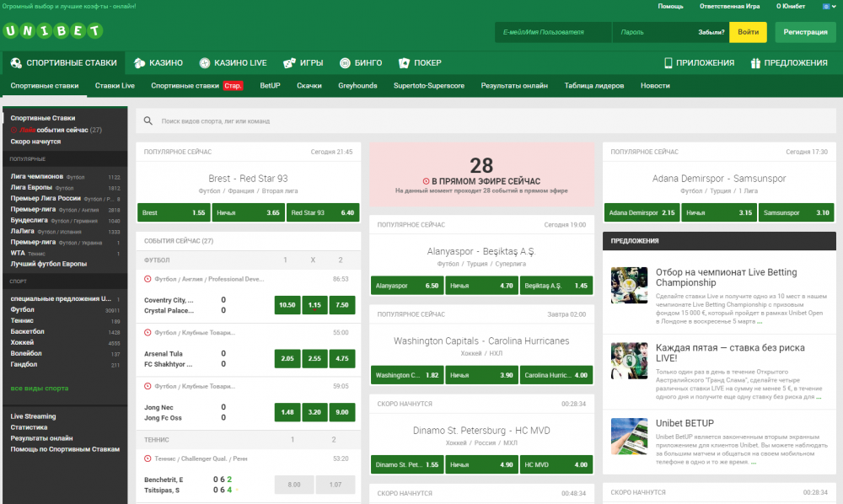Click все виды спорта link
The image size is (843, 504).
[40, 388]
